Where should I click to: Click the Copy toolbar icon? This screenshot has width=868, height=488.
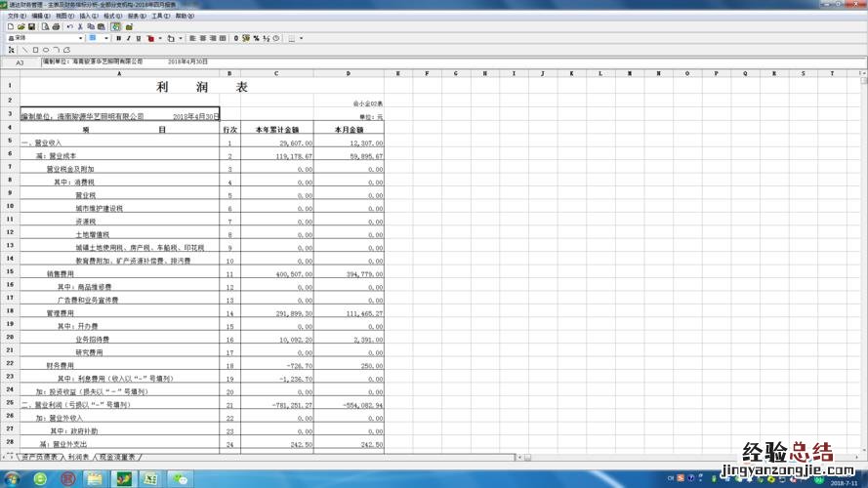pos(91,26)
